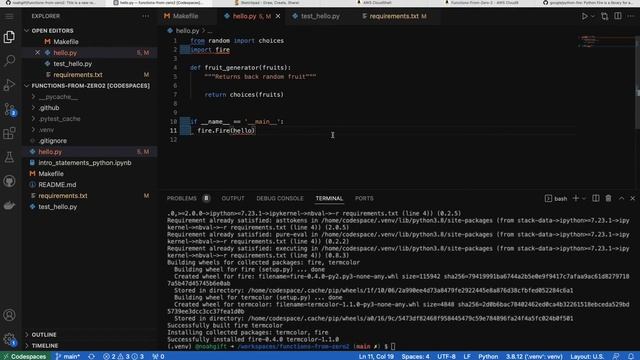Open the Source Control view
The width and height of the screenshot is (640, 360).
click(x=9, y=109)
